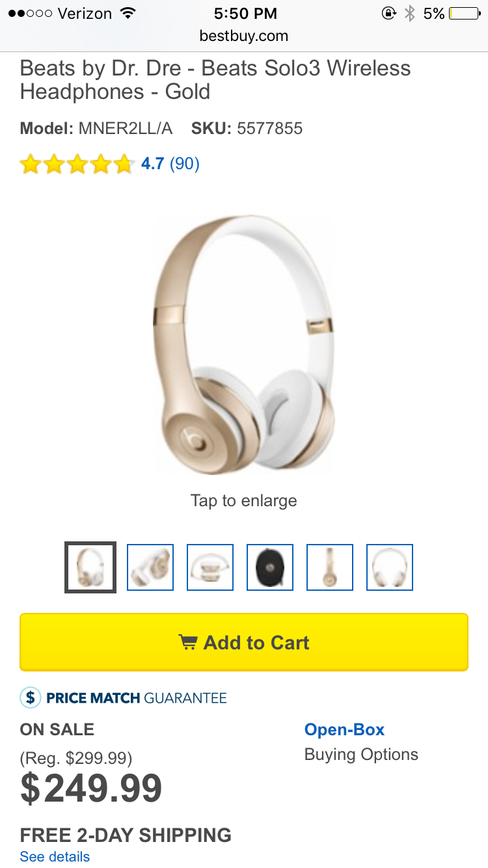Select the front-view headphones thumbnail
488x868 pixels.
click(390, 567)
